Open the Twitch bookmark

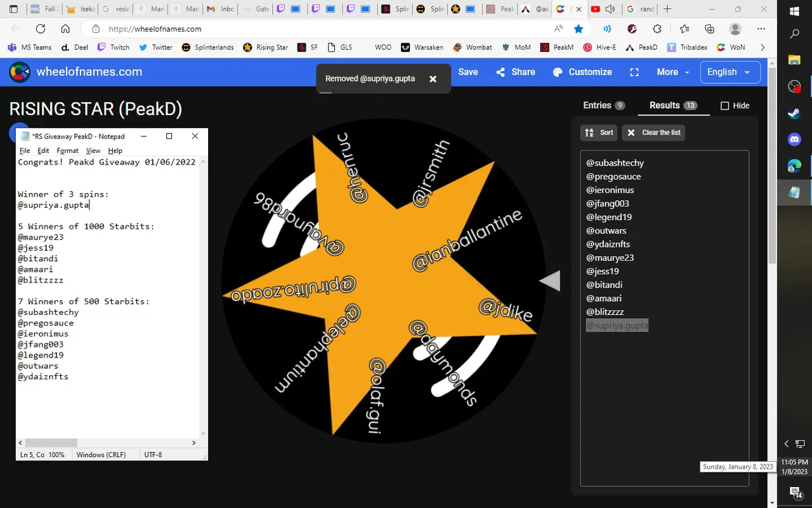(x=114, y=47)
